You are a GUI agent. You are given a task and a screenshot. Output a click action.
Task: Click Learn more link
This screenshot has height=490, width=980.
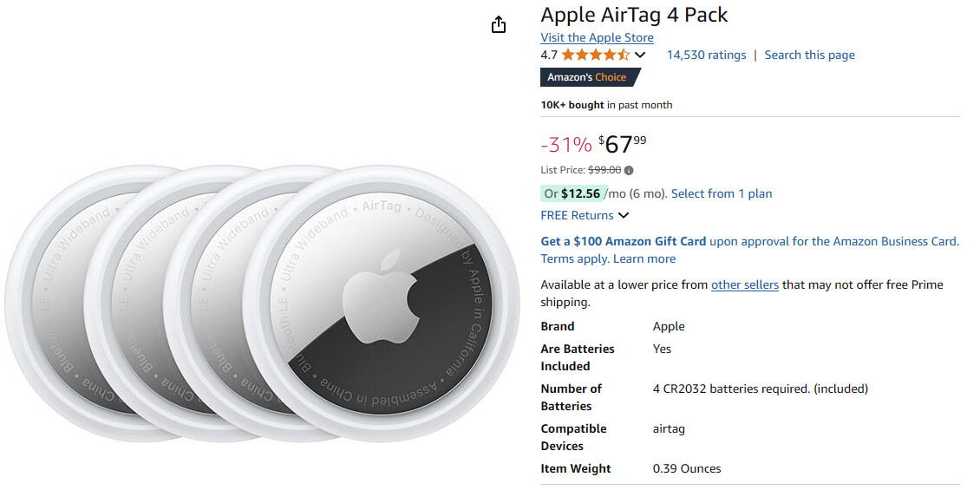(644, 258)
